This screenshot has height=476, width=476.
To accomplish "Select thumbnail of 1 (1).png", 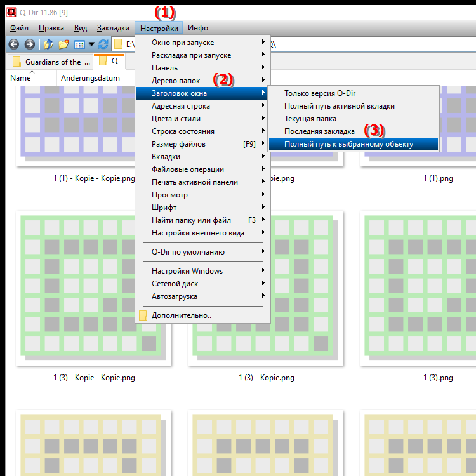I will point(418,126).
